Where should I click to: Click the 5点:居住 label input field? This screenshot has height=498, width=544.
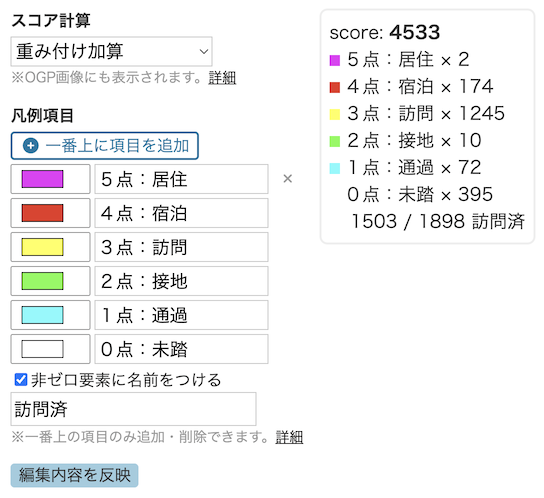point(181,179)
